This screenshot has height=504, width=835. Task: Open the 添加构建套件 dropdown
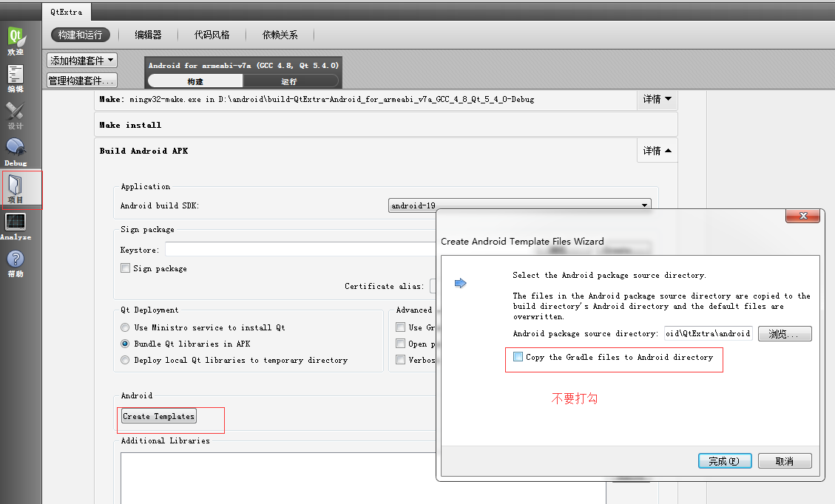click(x=82, y=60)
